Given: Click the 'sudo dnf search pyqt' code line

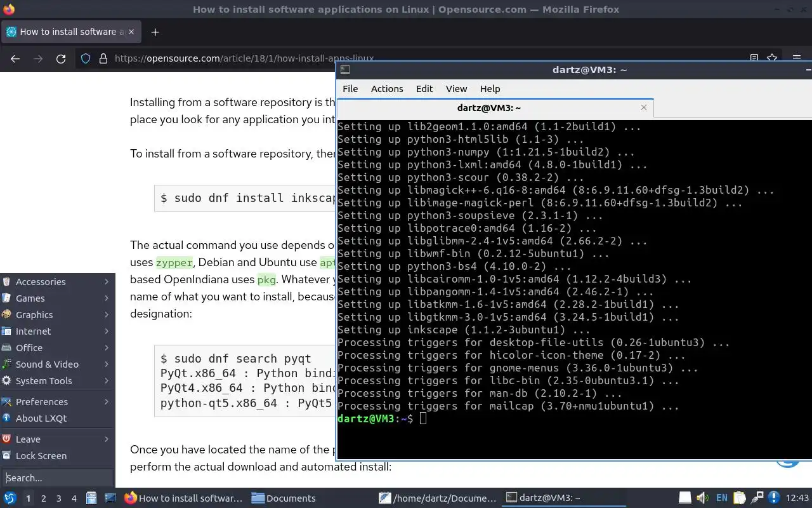Looking at the screenshot, I should click(235, 358).
